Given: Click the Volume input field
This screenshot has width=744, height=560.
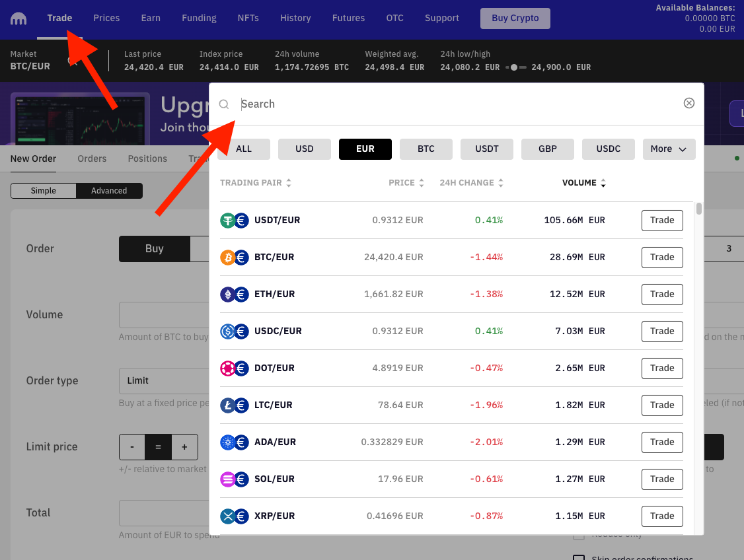Looking at the screenshot, I should pos(164,315).
